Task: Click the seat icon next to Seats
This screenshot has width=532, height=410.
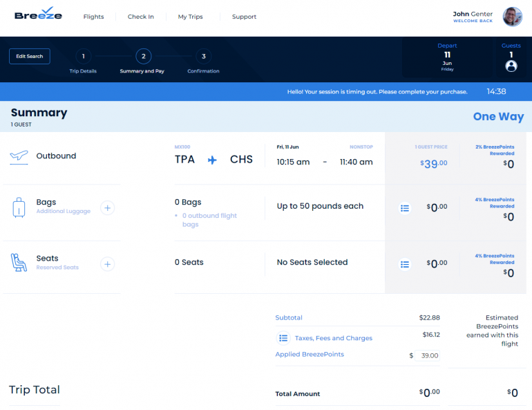Action: tap(19, 263)
